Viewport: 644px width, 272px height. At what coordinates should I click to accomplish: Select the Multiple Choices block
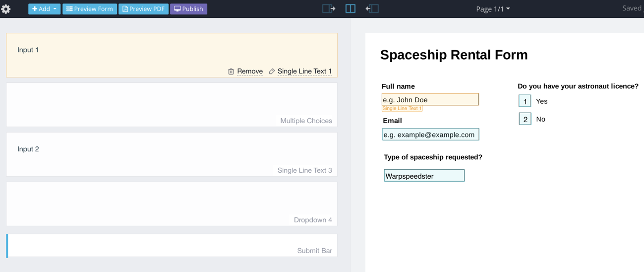[172, 105]
